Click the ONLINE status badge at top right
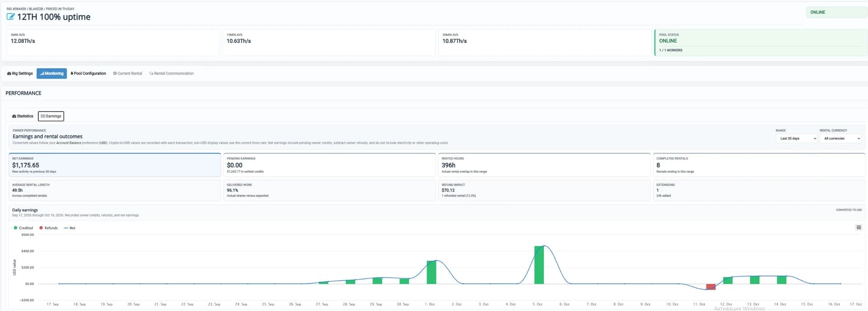Viewport: 868px width, 311px height. (x=836, y=12)
